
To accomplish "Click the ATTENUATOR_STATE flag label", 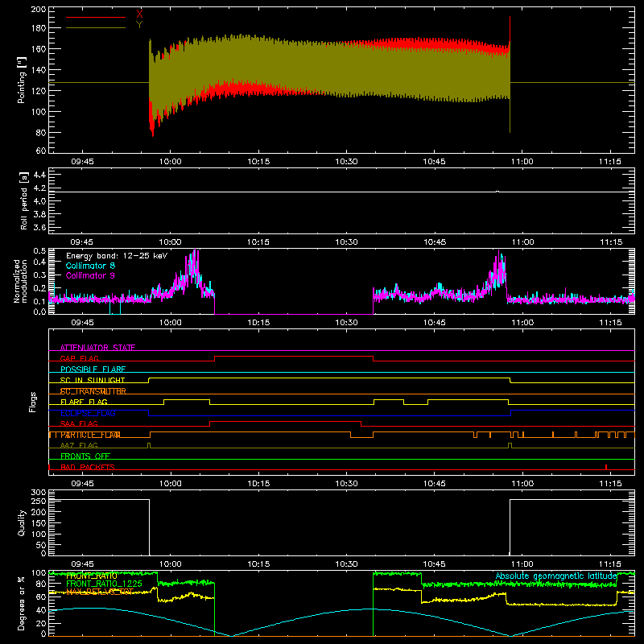I will coord(97,348).
